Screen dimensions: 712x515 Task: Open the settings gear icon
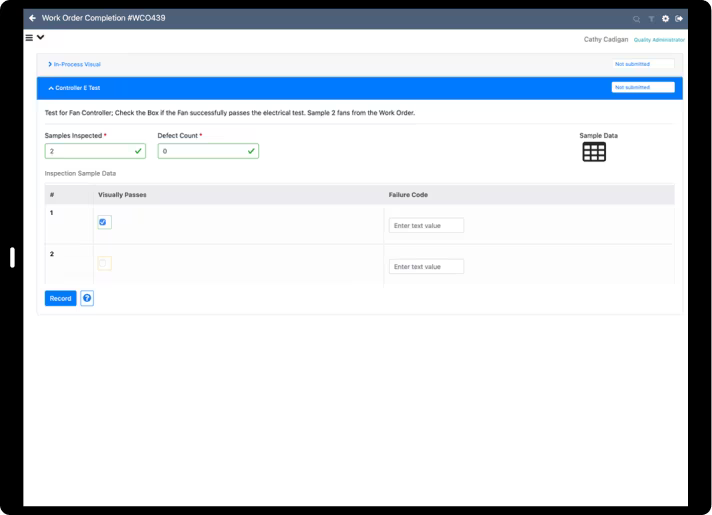pos(665,19)
